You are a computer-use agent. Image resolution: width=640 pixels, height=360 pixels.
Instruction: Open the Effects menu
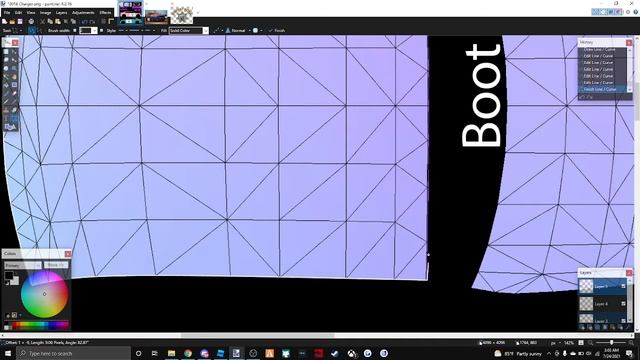105,13
